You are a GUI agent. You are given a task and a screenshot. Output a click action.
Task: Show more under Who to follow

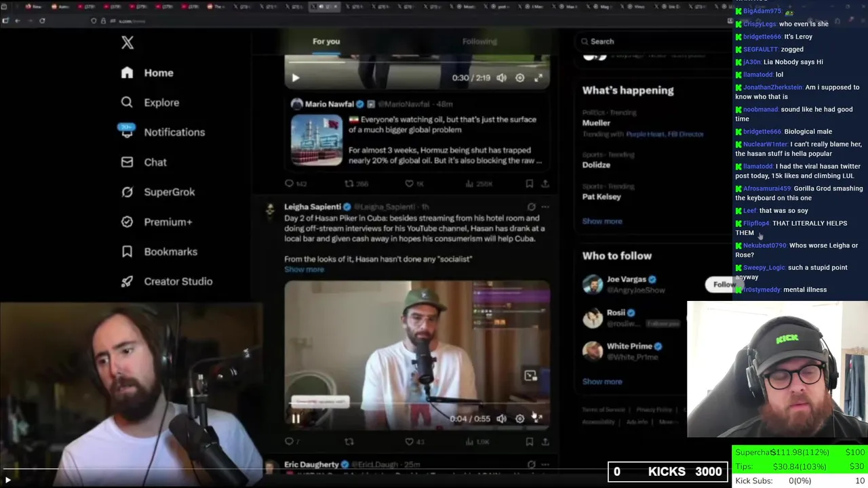coord(602,382)
